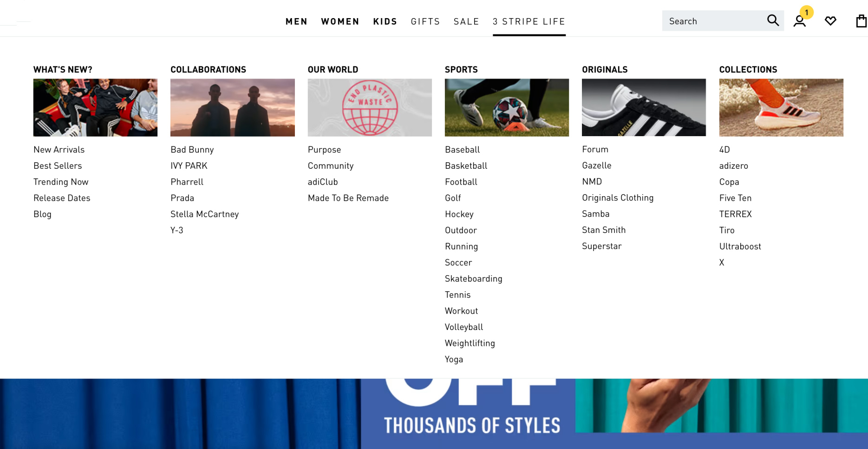868x449 pixels.
Task: Open the shopping bag icon
Action: 861,21
